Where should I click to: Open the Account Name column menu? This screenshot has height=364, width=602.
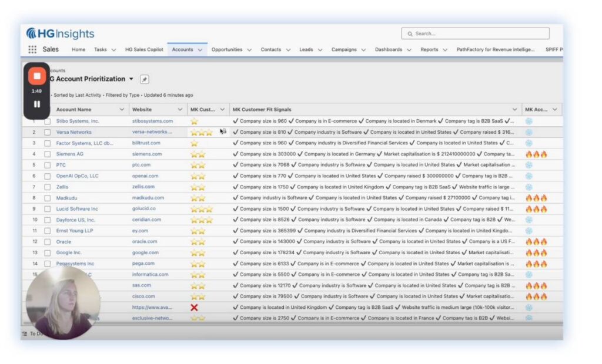pyautogui.click(x=122, y=110)
